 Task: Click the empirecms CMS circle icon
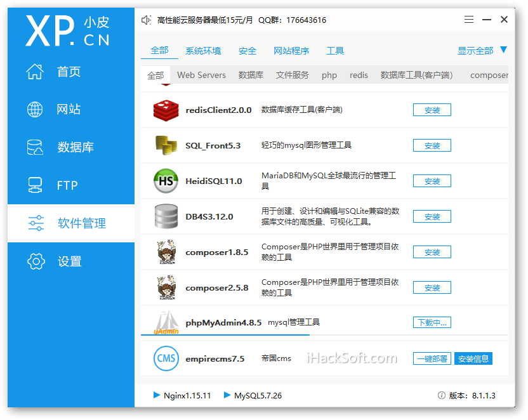tap(166, 358)
